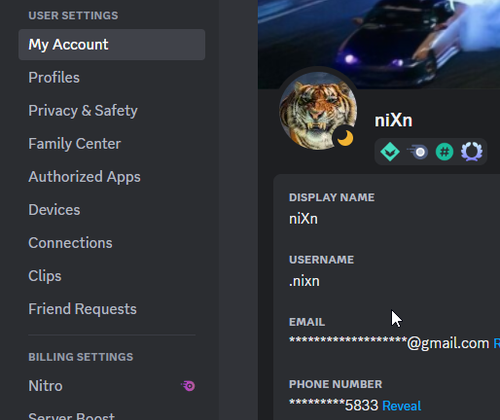This screenshot has height=420, width=500.
Task: Reveal the hidden email address
Action: tap(497, 343)
